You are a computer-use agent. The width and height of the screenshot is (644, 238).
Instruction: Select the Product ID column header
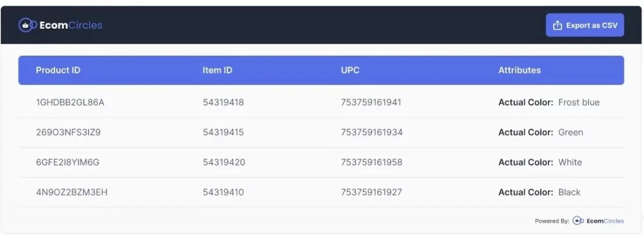(x=58, y=70)
